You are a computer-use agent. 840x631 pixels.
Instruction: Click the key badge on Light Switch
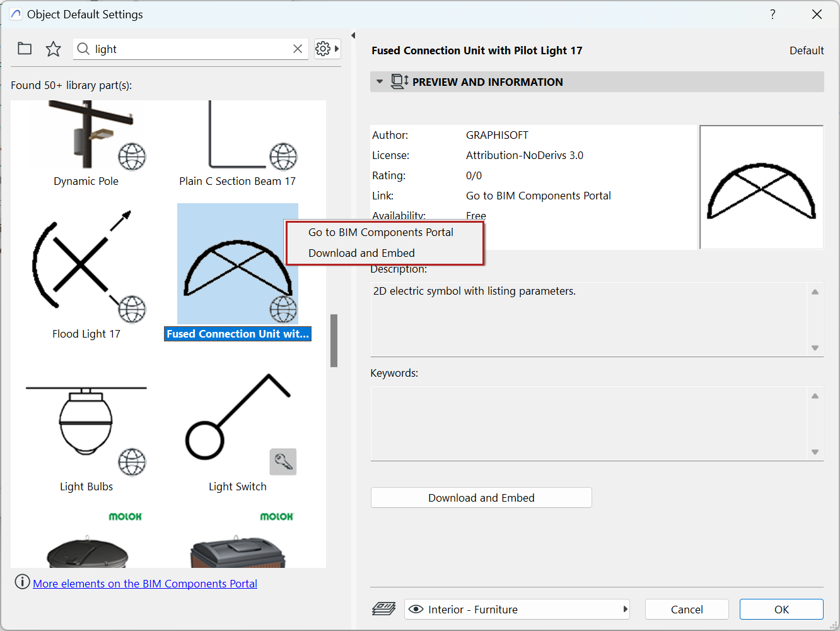click(283, 462)
